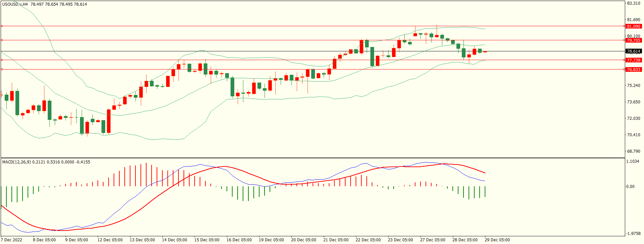Click the 7 Dec 2022 date label

coord(12,240)
